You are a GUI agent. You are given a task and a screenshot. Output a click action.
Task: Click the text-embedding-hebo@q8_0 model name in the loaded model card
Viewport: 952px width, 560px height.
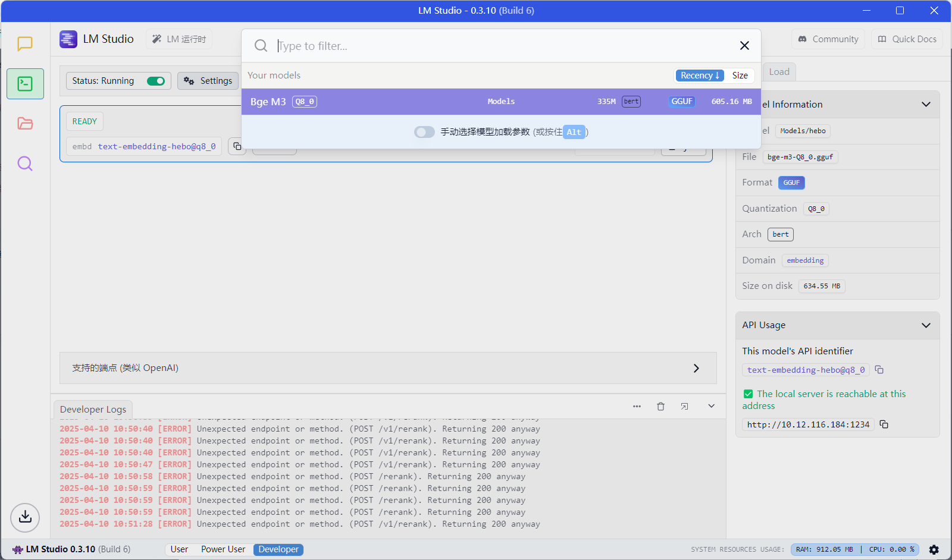[156, 147]
